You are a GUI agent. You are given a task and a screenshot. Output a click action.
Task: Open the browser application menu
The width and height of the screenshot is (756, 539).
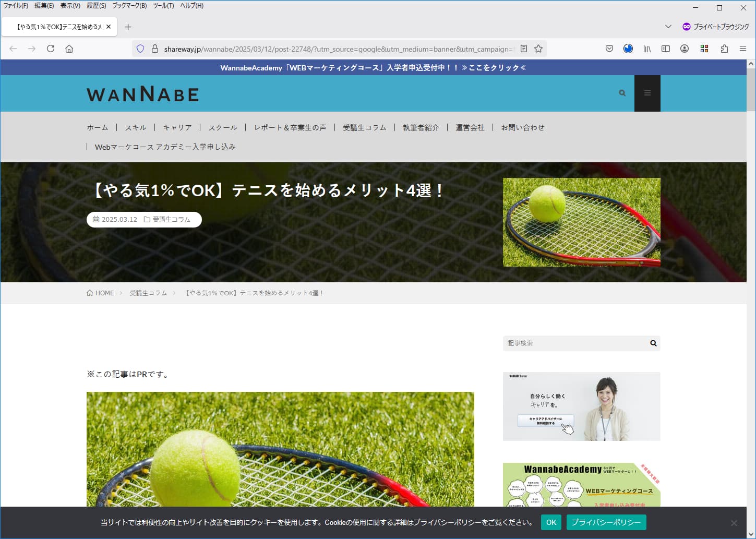(x=743, y=49)
